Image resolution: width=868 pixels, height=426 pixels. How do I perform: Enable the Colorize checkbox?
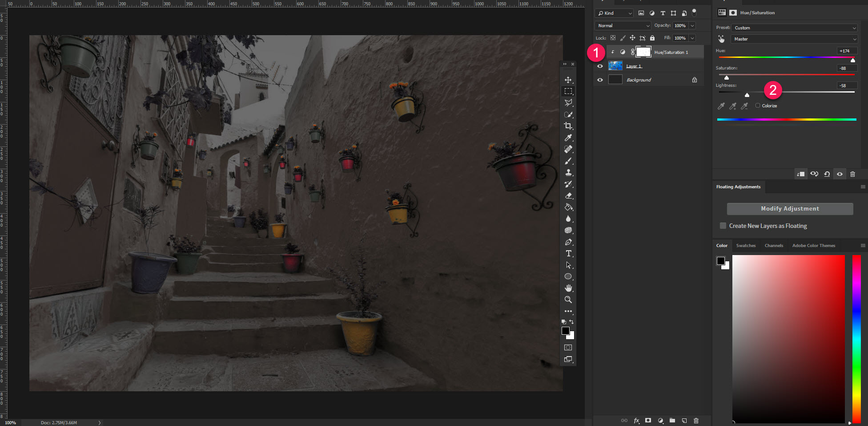(x=758, y=105)
